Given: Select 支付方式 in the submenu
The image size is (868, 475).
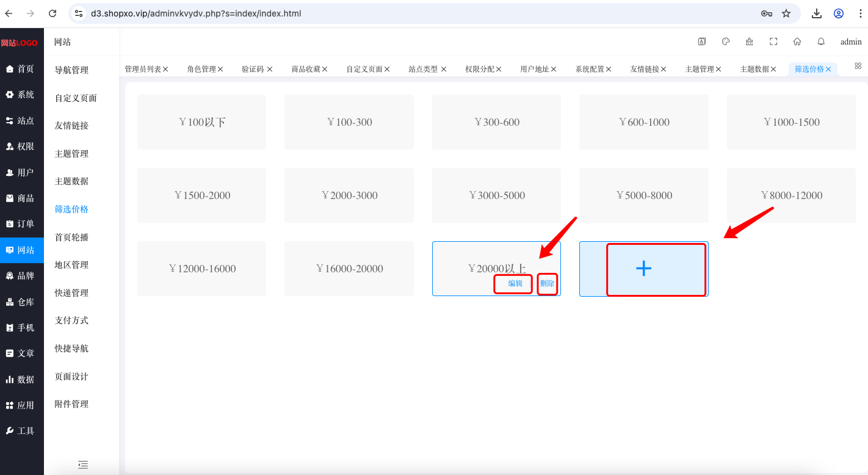Looking at the screenshot, I should (x=71, y=321).
